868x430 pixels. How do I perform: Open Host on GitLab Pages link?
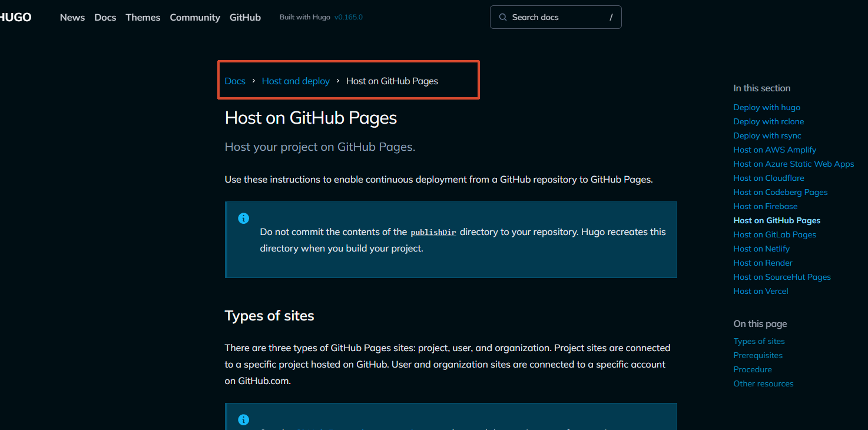[x=774, y=234]
